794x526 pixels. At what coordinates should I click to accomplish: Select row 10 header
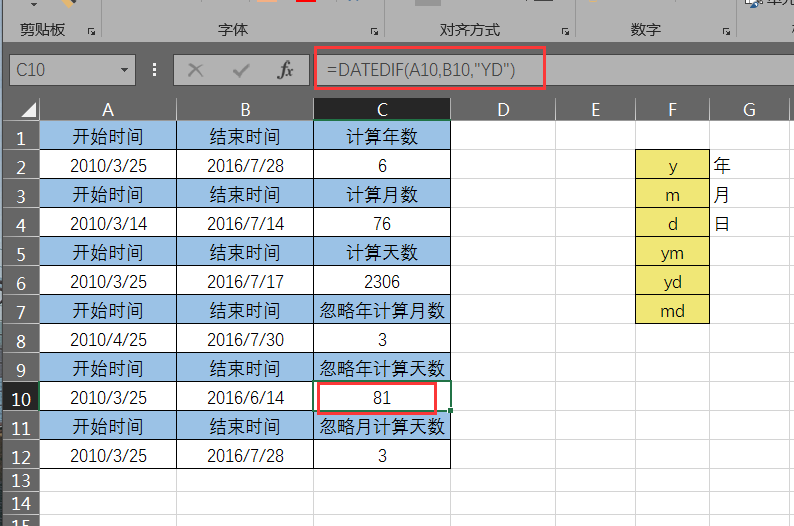click(21, 399)
